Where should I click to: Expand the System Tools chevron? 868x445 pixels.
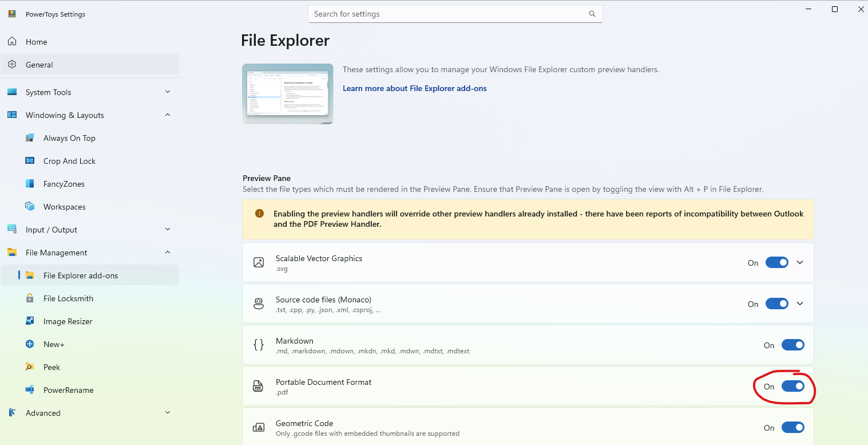click(168, 92)
